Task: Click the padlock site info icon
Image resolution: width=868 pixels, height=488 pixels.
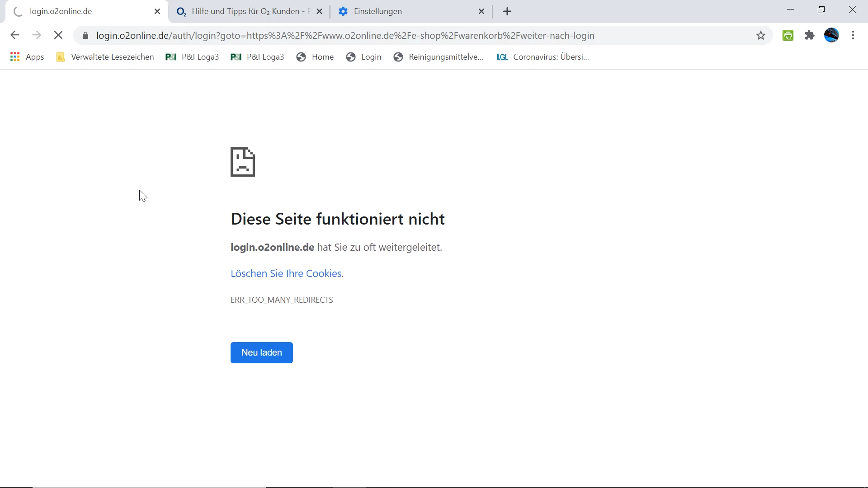Action: pyautogui.click(x=85, y=36)
